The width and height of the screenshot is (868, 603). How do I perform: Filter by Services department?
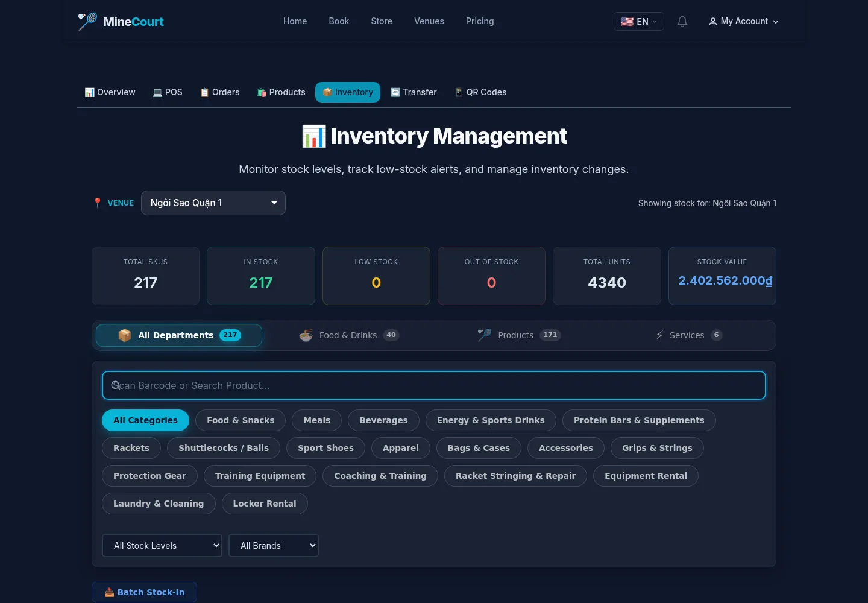(689, 335)
